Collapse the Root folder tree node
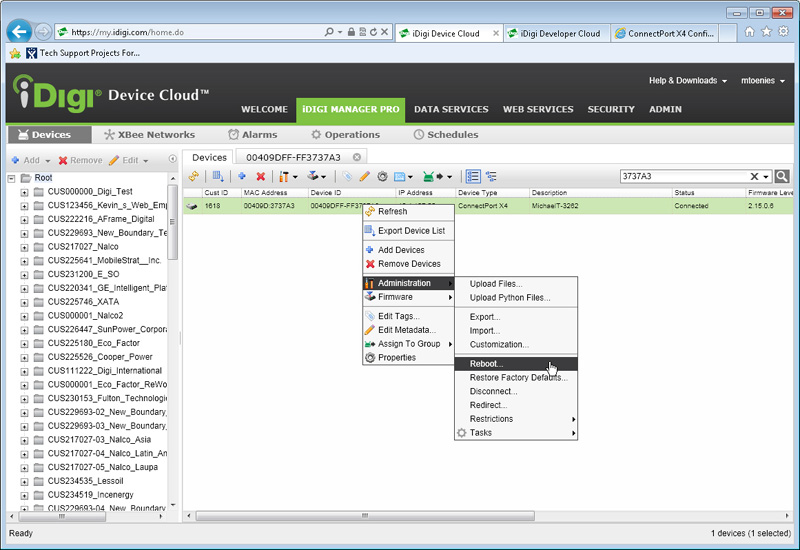This screenshot has height=550, width=800. tap(11, 178)
